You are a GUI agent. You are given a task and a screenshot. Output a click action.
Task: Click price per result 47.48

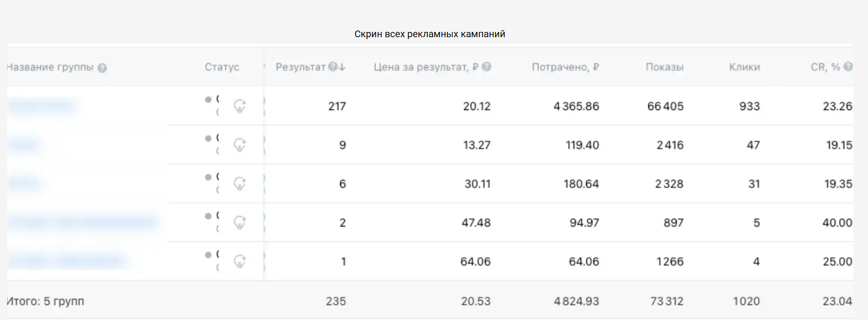476,223
